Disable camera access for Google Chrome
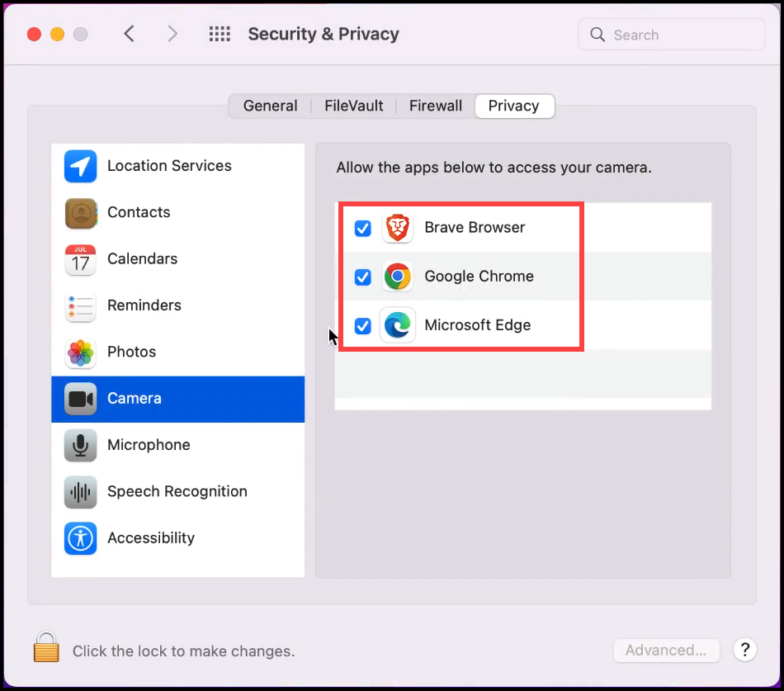This screenshot has height=691, width=784. [362, 277]
